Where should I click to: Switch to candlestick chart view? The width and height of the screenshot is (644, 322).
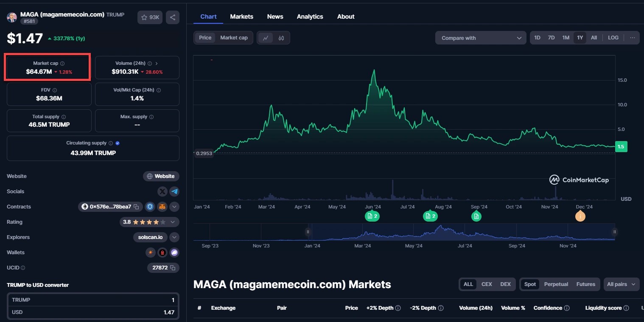[x=281, y=38]
